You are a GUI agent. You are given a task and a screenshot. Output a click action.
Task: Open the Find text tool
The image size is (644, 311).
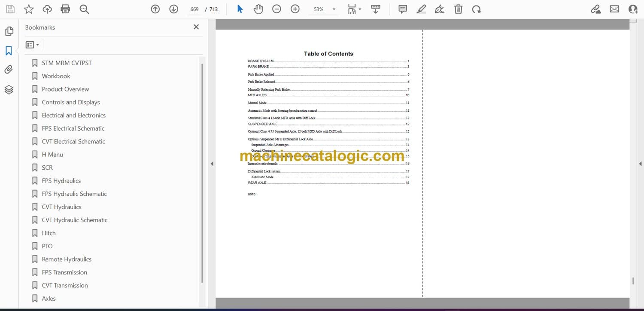[84, 9]
